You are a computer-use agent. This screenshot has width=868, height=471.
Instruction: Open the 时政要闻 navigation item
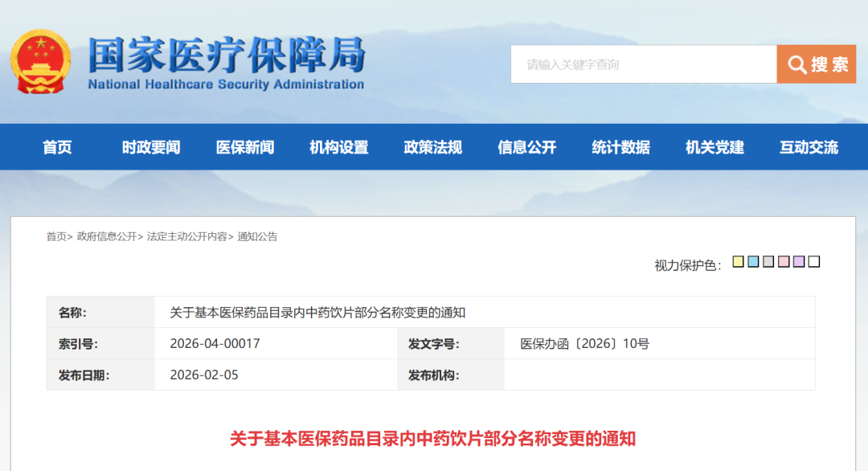(x=151, y=147)
